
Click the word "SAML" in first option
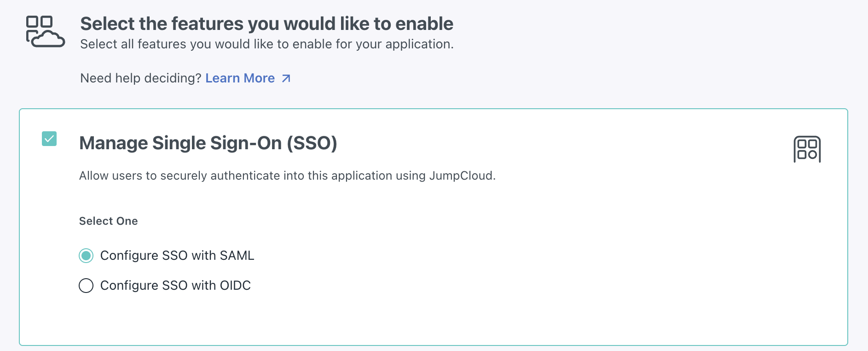coord(237,256)
